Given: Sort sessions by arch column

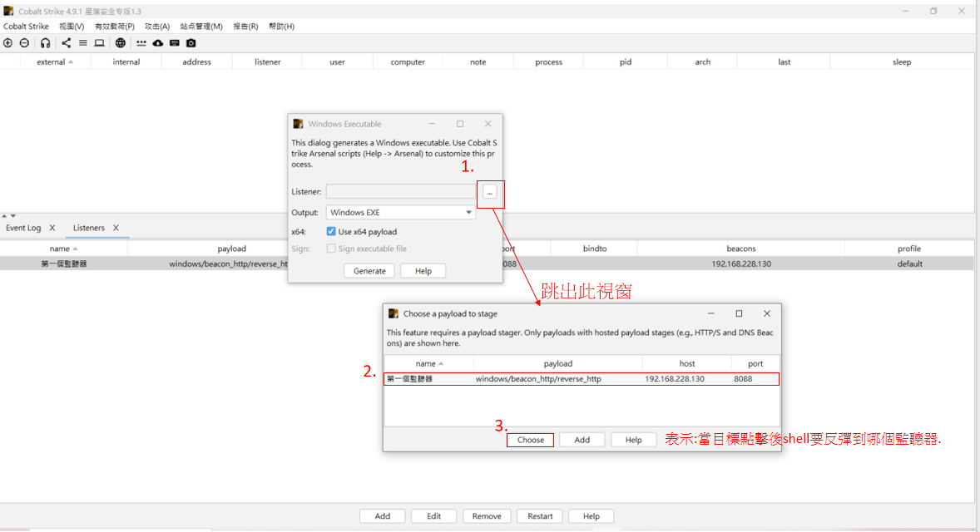Looking at the screenshot, I should click(x=702, y=62).
